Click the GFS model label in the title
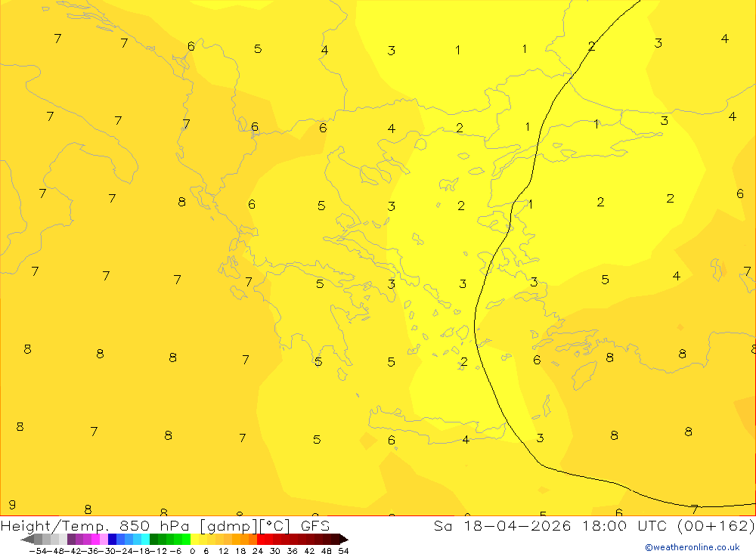Screen dimensions: 756x554 (314, 525)
